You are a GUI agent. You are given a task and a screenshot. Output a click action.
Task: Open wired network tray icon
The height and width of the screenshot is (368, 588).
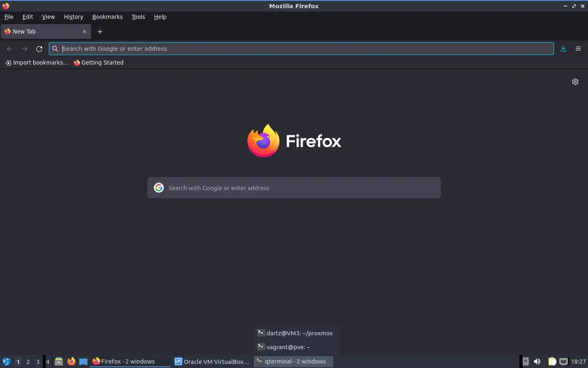tap(563, 361)
